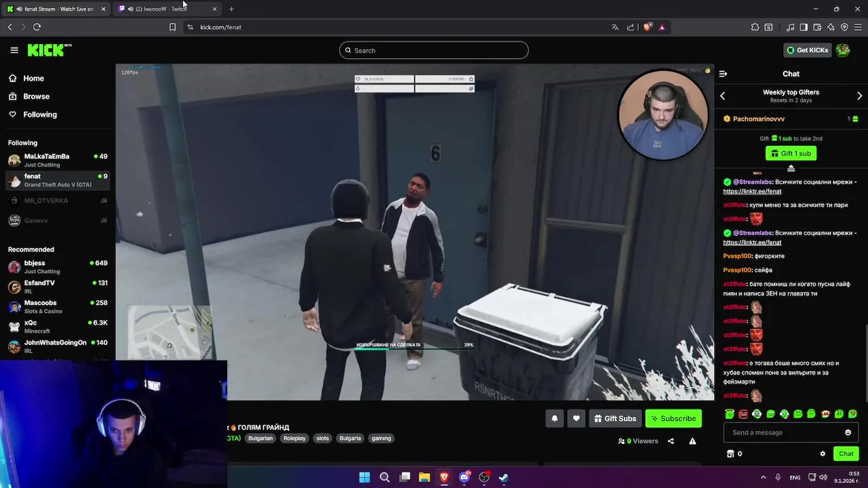
Task: Click Pvasp100 username on 'фигурките' message
Action: (x=737, y=256)
